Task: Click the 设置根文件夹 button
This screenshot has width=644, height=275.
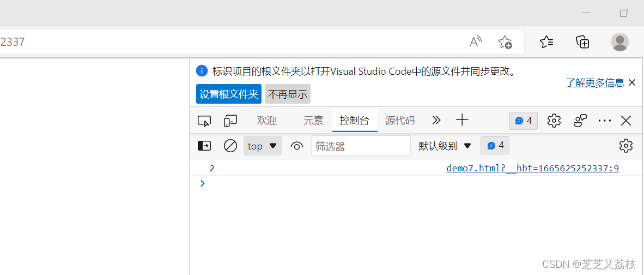Action: 229,94
